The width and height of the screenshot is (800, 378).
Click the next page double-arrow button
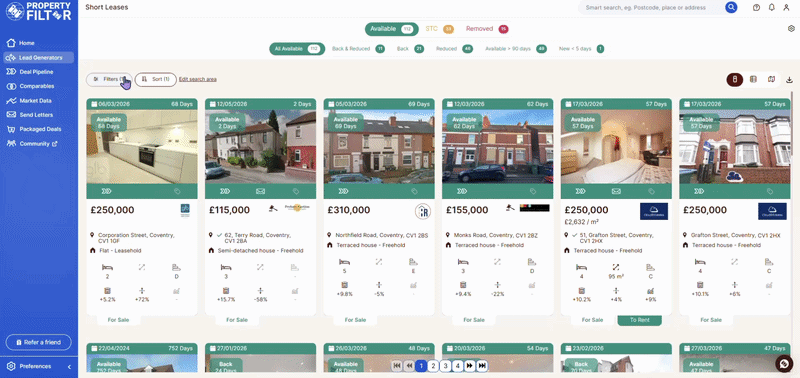(470, 366)
